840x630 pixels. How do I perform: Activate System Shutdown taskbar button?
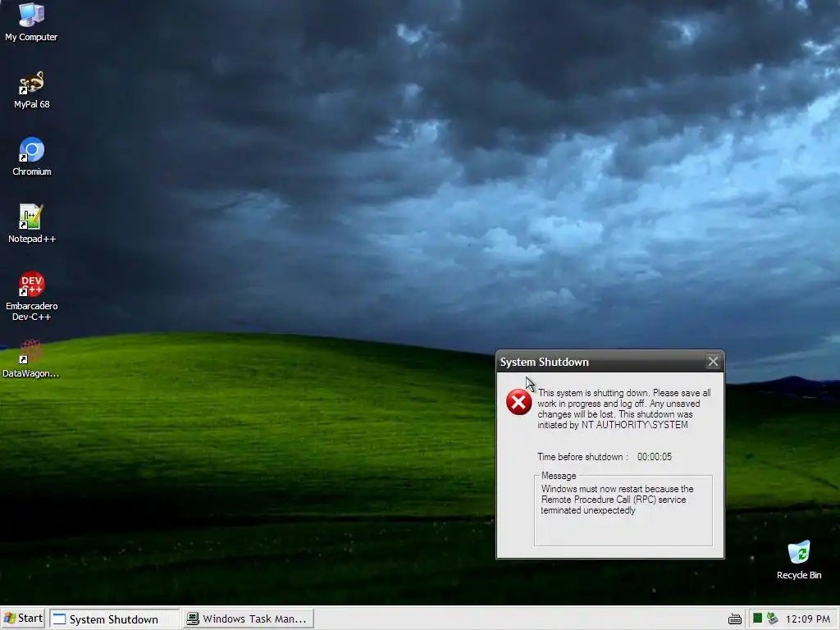pos(115,619)
